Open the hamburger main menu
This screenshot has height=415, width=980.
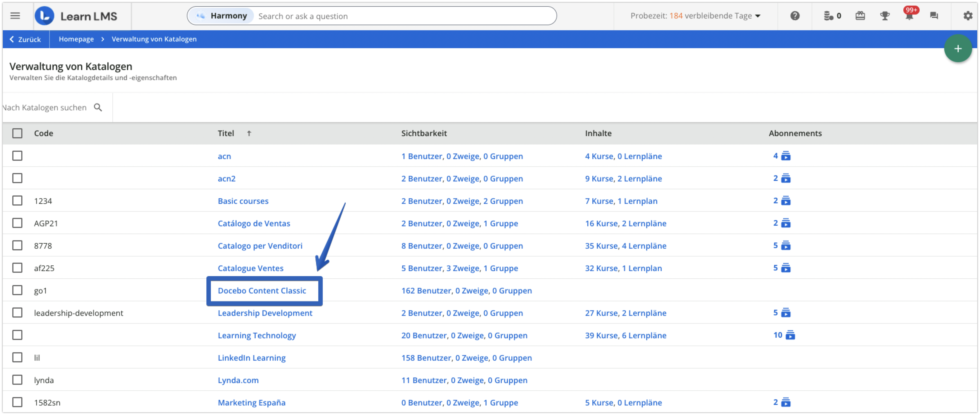[15, 16]
